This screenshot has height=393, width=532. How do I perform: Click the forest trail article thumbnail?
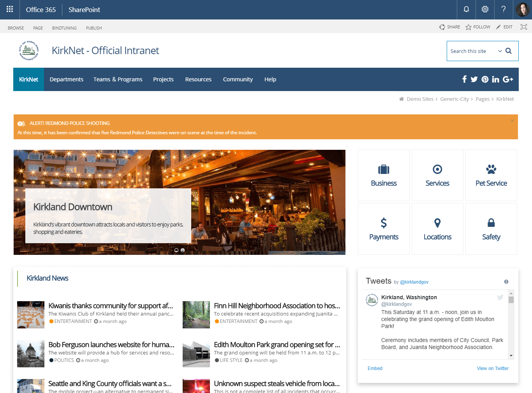[x=196, y=315]
